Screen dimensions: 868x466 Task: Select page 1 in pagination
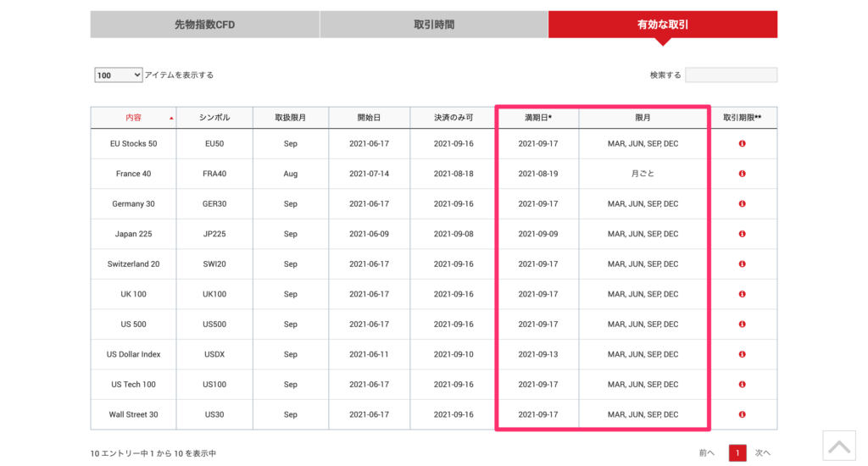737,452
